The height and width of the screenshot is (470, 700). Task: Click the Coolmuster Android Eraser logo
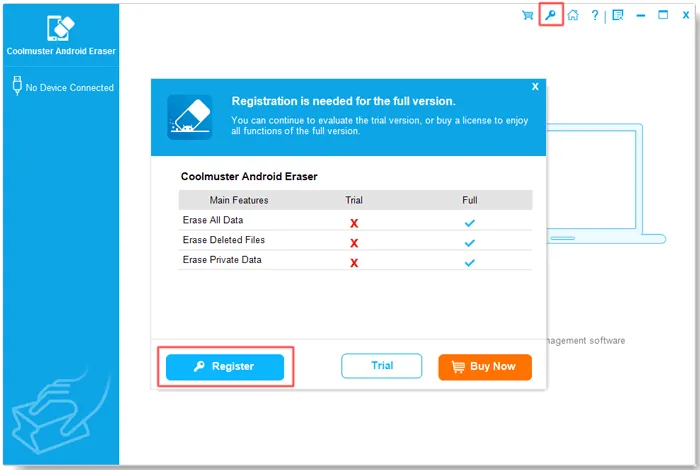pos(61,28)
